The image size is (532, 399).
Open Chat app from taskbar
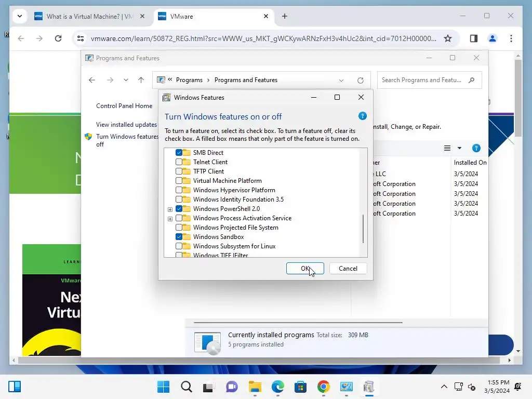232,387
